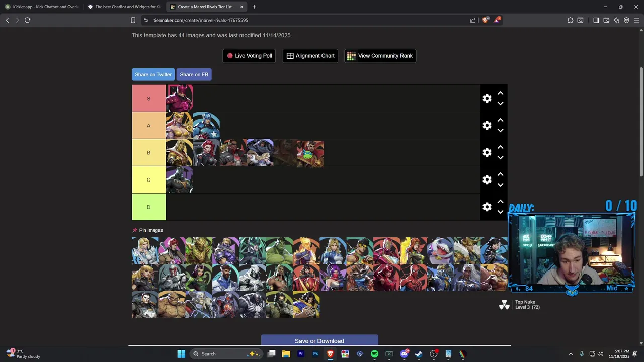Screen dimensions: 644x362
Task: View Community Rank
Action: [380, 56]
